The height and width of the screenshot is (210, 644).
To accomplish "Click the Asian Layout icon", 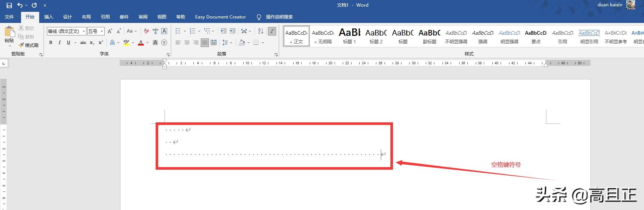I will click(x=244, y=31).
